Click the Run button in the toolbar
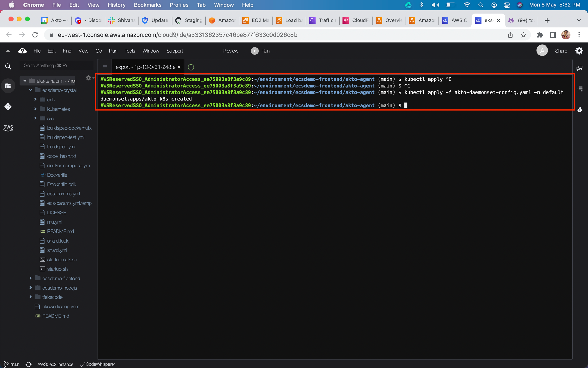588x368 pixels. pyautogui.click(x=260, y=51)
